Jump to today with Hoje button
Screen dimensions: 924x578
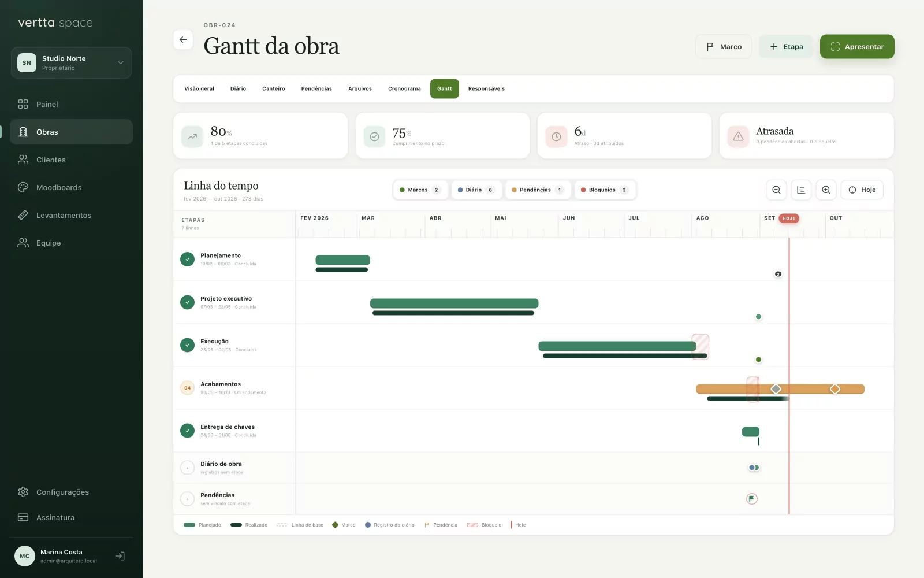point(862,190)
